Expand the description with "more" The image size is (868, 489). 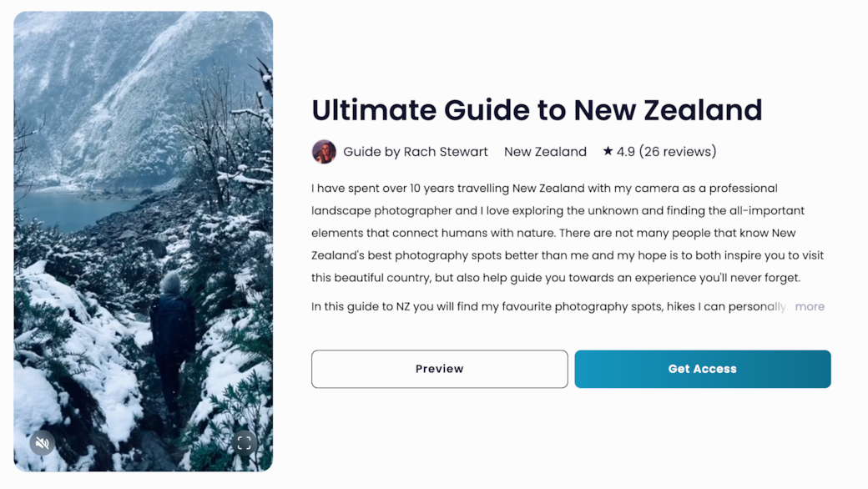(x=810, y=306)
